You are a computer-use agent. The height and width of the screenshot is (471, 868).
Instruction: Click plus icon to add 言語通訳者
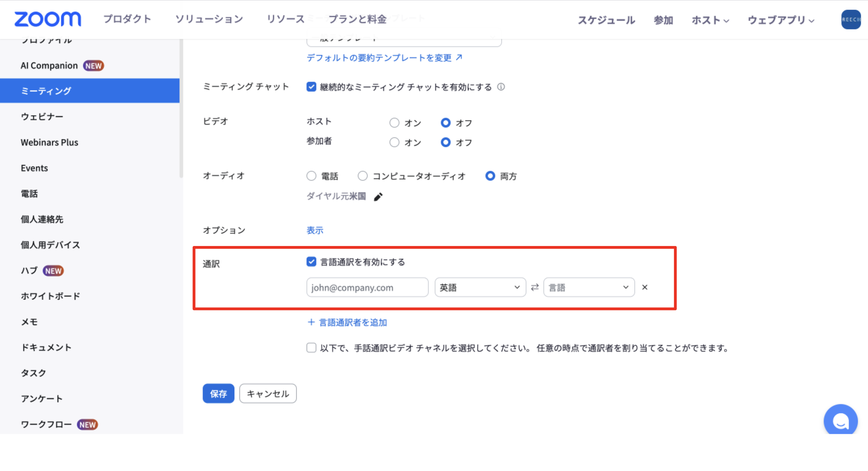click(311, 322)
